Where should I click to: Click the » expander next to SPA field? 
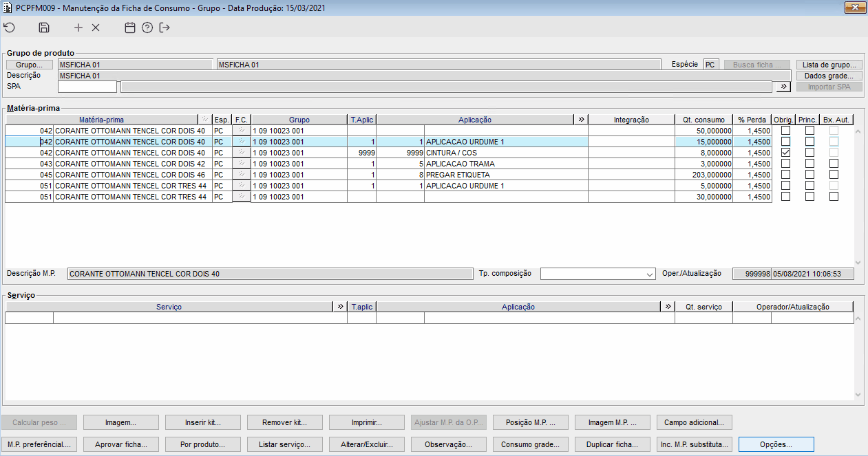783,87
